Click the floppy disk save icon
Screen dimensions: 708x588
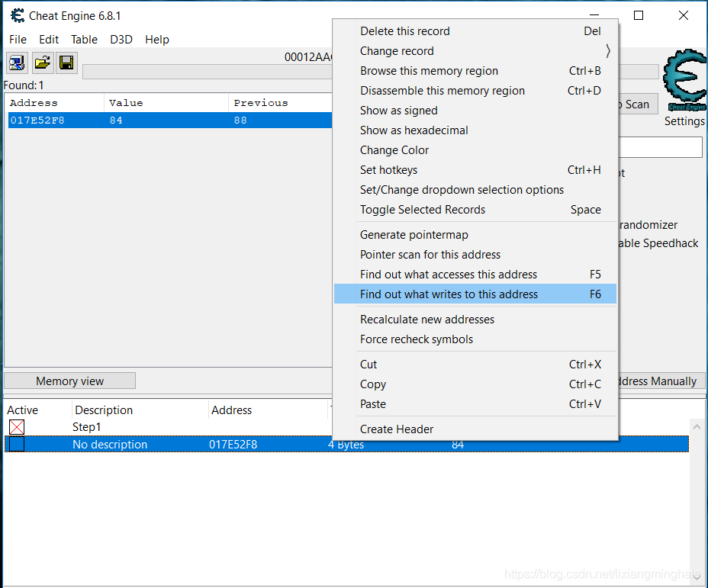click(67, 63)
